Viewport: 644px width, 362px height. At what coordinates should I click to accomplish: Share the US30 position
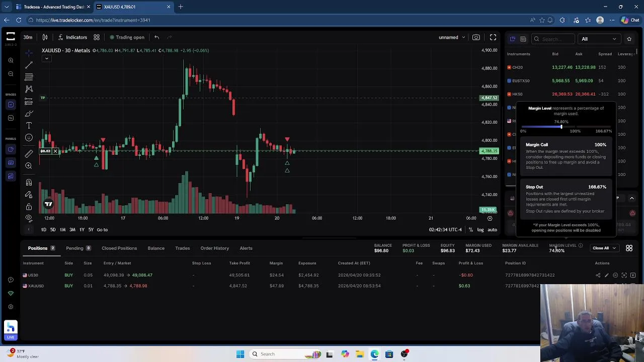(x=598, y=275)
